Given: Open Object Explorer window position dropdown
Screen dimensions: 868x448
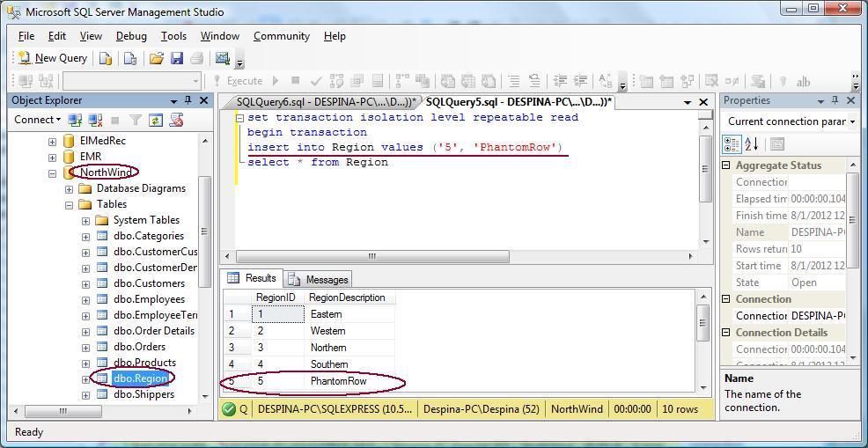Looking at the screenshot, I should [x=173, y=101].
